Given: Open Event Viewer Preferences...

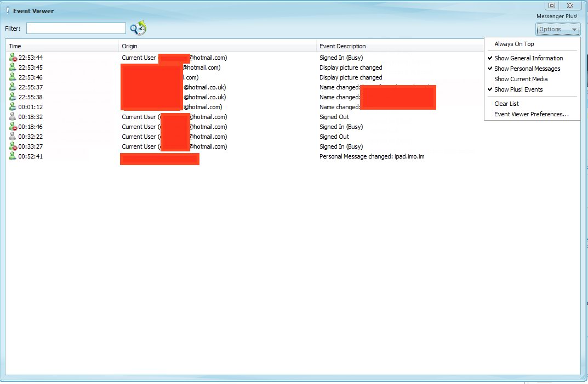Looking at the screenshot, I should (x=531, y=114).
